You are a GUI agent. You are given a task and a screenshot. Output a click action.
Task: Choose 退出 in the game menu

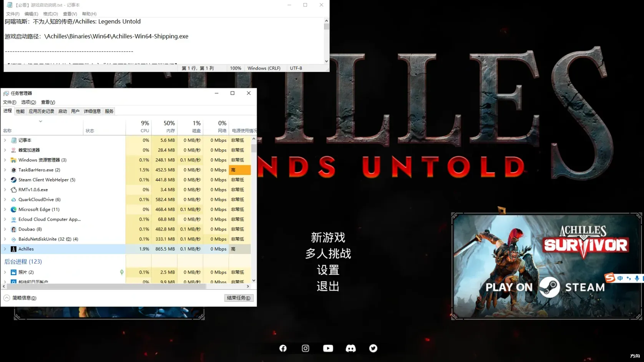(328, 286)
